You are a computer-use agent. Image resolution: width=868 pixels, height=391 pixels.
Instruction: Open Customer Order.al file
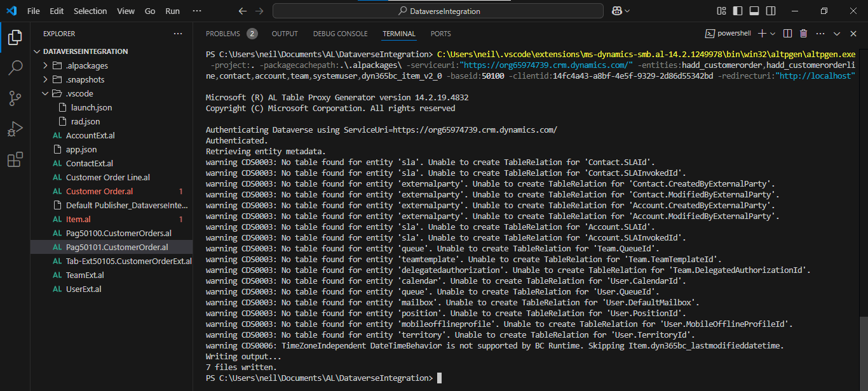point(99,191)
